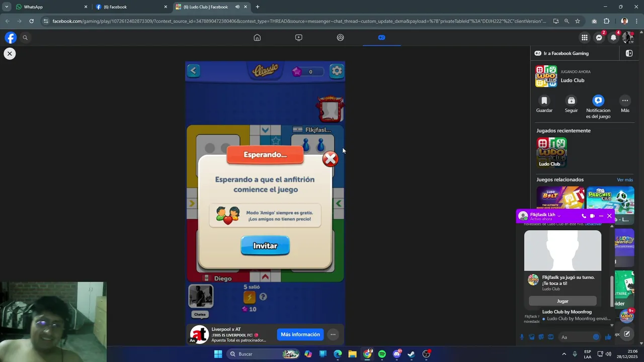644x362 pixels.
Task: Toggle the side panel layout icon
Action: coord(629,53)
